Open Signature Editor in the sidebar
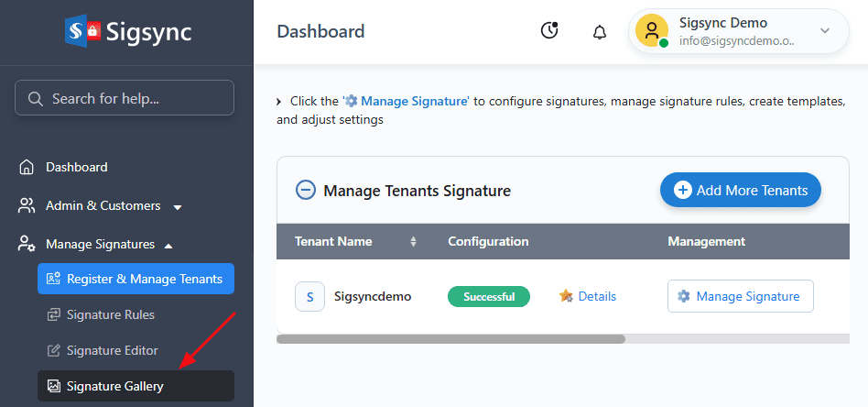Image resolution: width=868 pixels, height=407 pixels. click(x=112, y=350)
